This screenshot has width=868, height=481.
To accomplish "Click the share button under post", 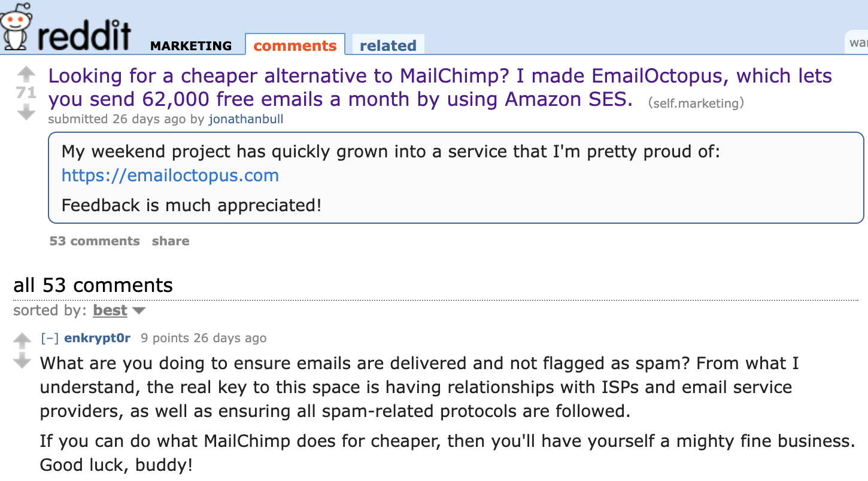I will [x=171, y=241].
